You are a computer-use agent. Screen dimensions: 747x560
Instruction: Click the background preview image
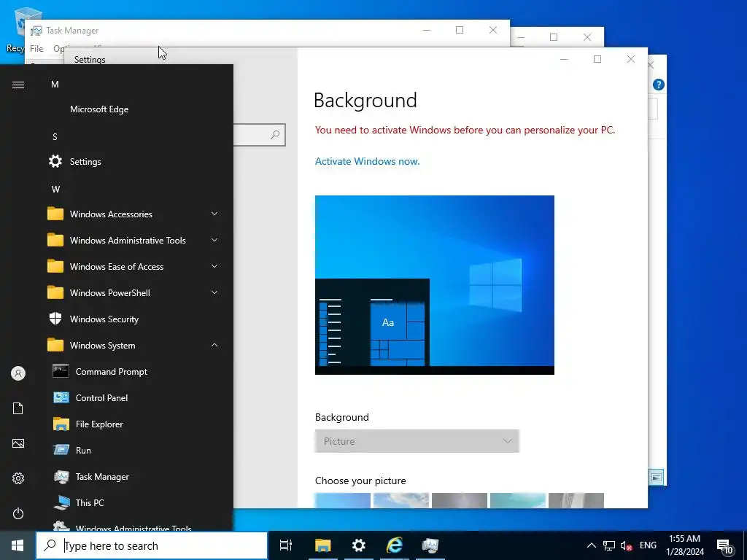(435, 285)
